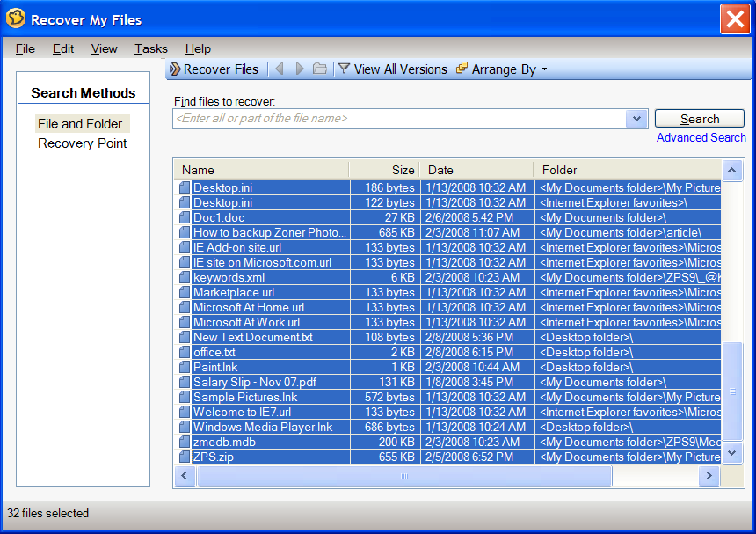Click the folder icon in the toolbar
Screen dimensions: 756x534
[x=320, y=69]
